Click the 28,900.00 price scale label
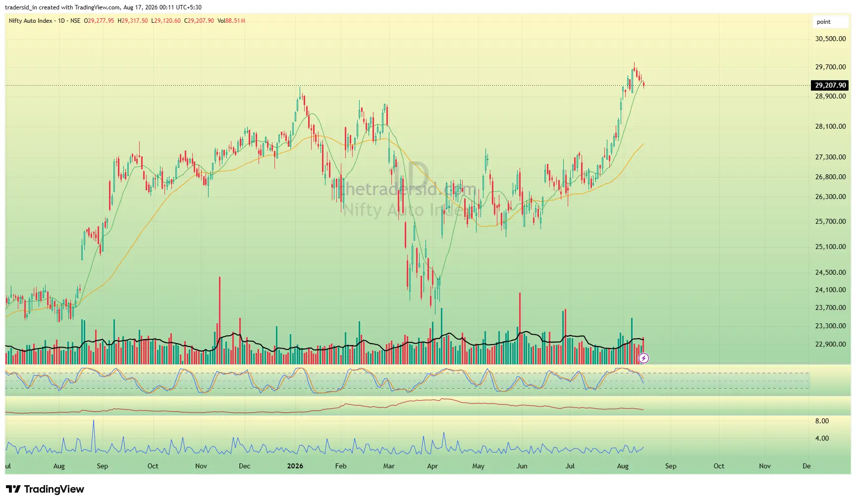The image size is (856, 504). 831,96
